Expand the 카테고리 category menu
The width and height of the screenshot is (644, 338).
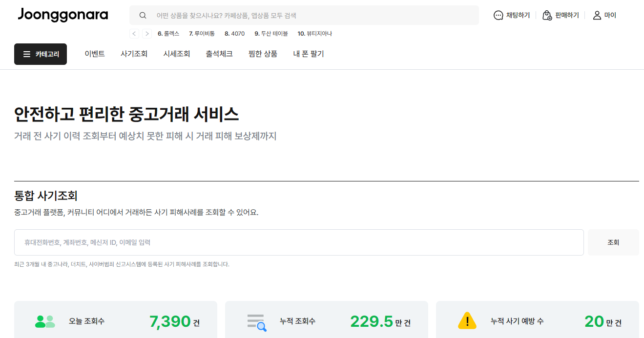point(41,54)
